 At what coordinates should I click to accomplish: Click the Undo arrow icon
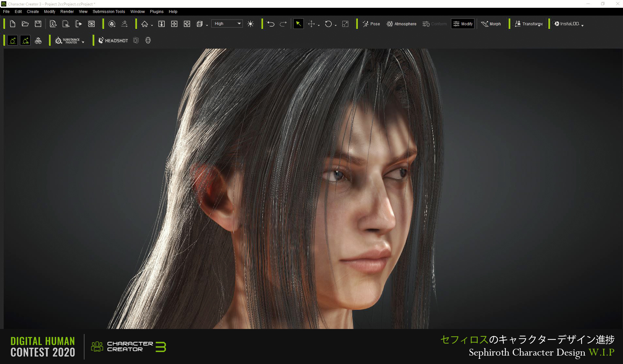(271, 24)
